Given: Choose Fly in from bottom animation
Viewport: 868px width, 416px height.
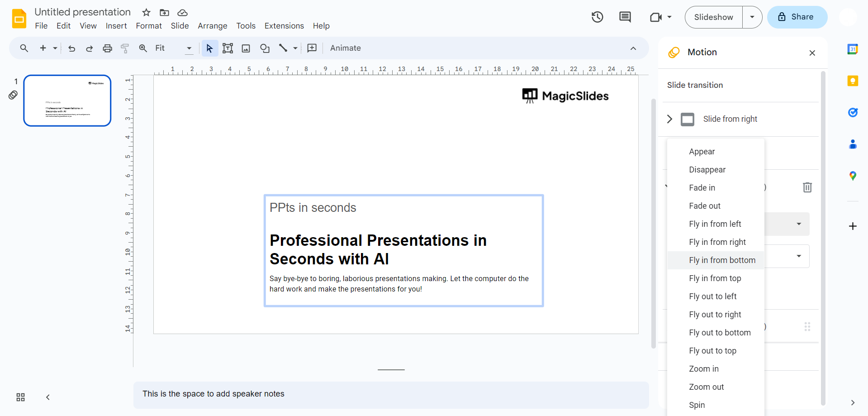Looking at the screenshot, I should (716, 260).
